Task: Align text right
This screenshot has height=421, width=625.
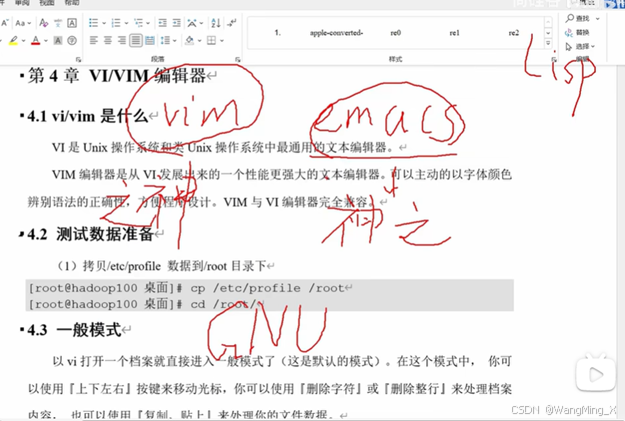Action: (122, 40)
